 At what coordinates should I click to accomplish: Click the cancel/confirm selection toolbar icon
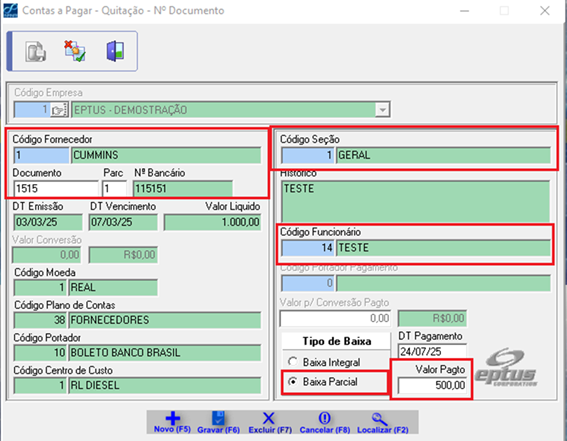75,51
